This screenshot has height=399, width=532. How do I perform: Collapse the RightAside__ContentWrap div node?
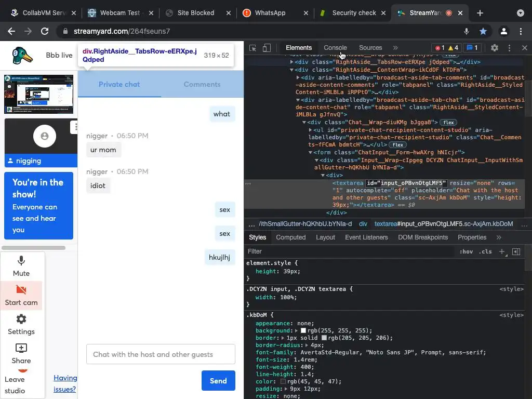[291, 70]
